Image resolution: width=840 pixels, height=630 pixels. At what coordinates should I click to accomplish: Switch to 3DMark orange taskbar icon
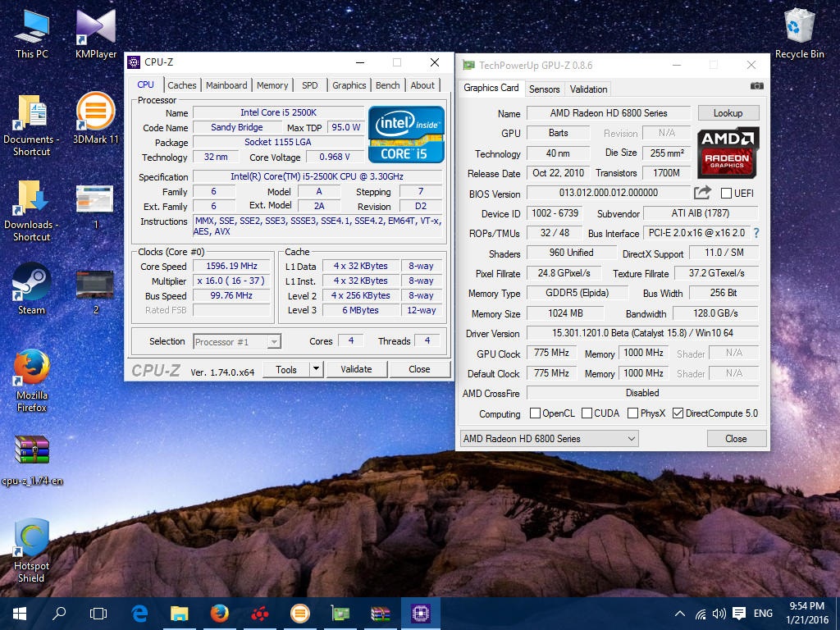coord(300,614)
